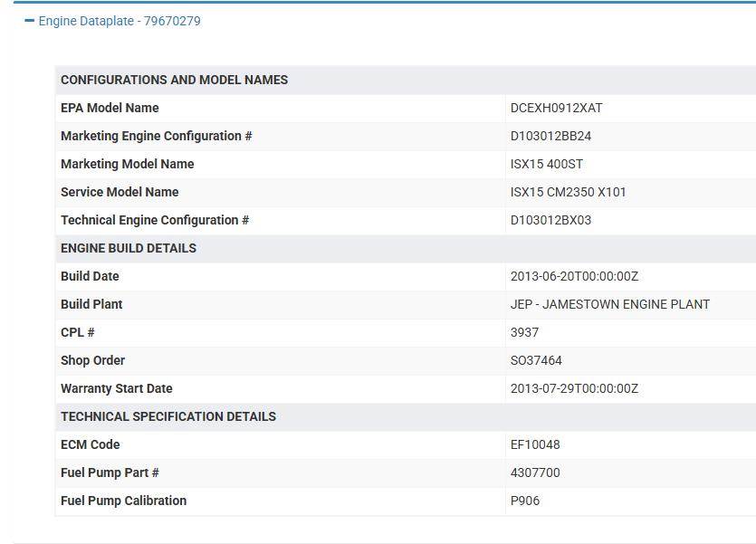This screenshot has width=756, height=544.
Task: Click the Service Model Name value ISX15 CM2350 X101
Action: tap(568, 192)
